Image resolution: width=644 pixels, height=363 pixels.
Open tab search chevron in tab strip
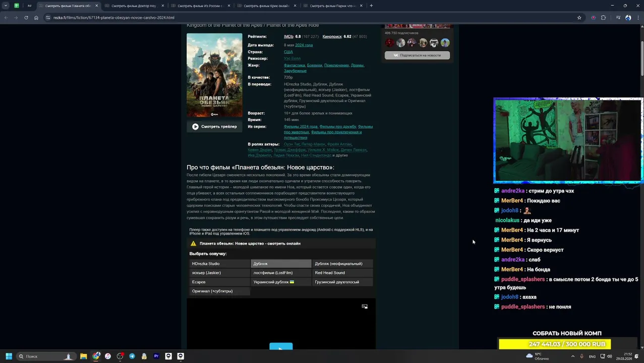6,6
